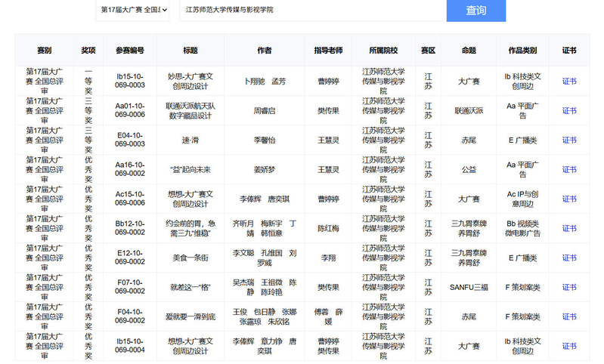The image size is (604, 364).
Task: Click the 作品类别 column header
Action: (x=522, y=51)
